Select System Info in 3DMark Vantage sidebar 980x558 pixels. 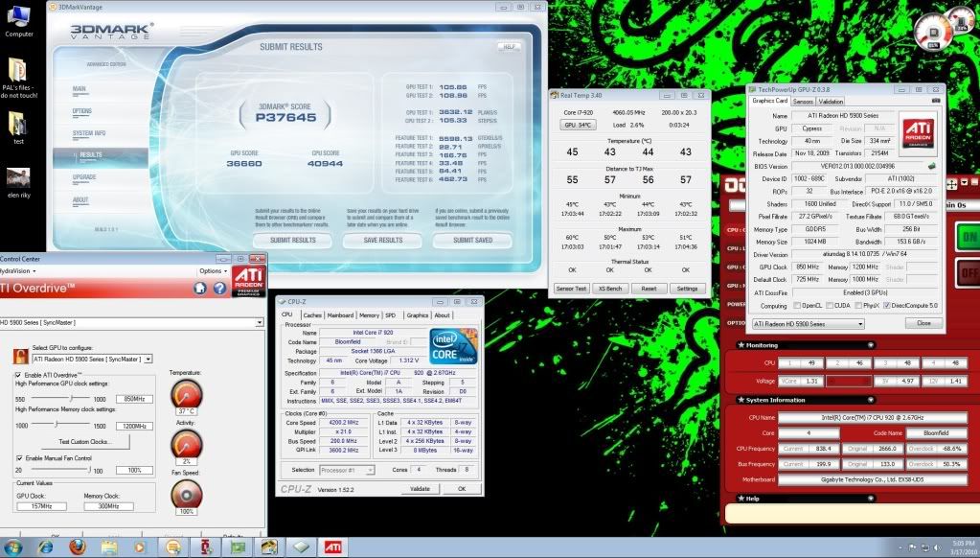[x=89, y=133]
